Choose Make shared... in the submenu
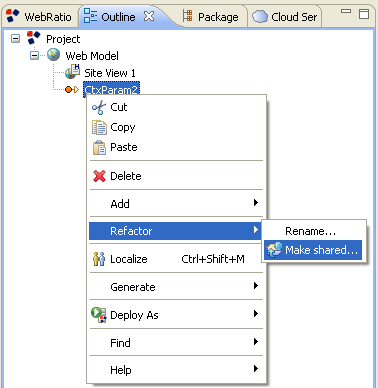378x388 pixels. (313, 250)
